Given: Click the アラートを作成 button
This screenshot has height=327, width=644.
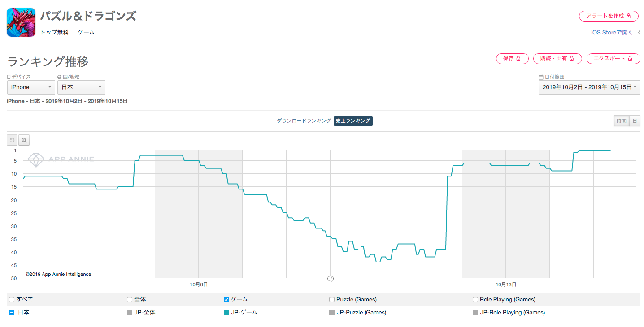Looking at the screenshot, I should pyautogui.click(x=608, y=16).
